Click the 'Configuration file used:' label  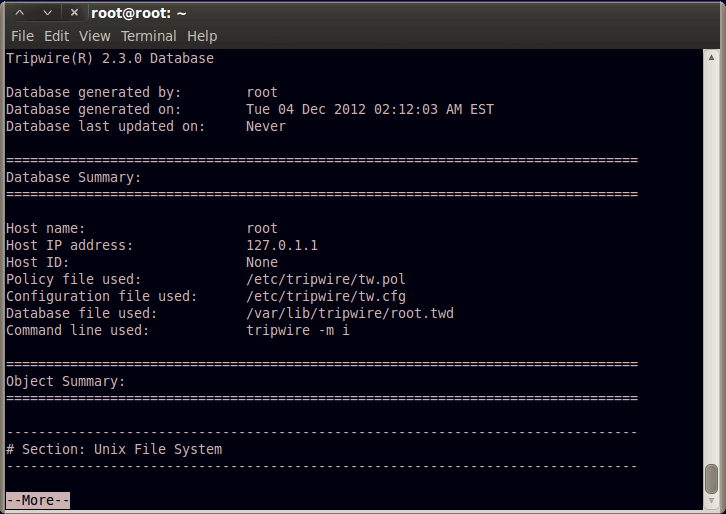click(x=101, y=296)
